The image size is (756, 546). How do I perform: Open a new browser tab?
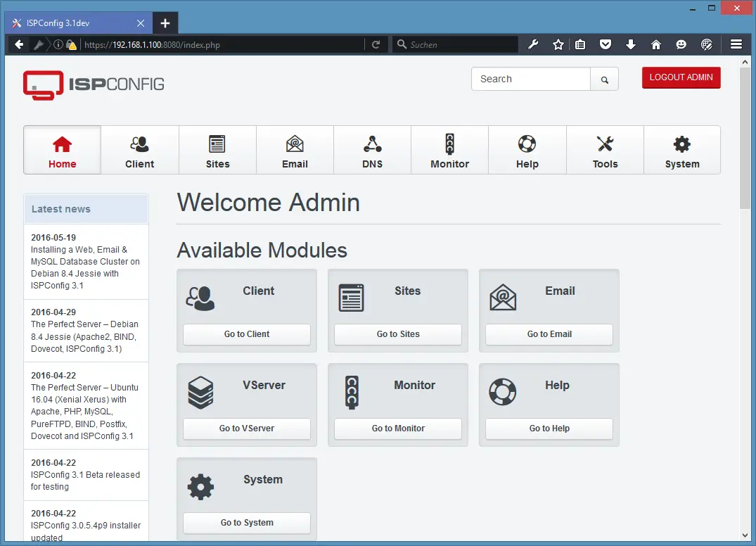pyautogui.click(x=165, y=23)
